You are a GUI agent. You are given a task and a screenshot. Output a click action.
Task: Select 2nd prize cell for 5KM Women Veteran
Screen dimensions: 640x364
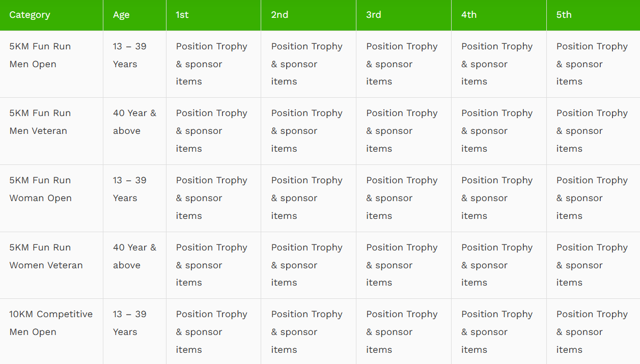click(307, 265)
